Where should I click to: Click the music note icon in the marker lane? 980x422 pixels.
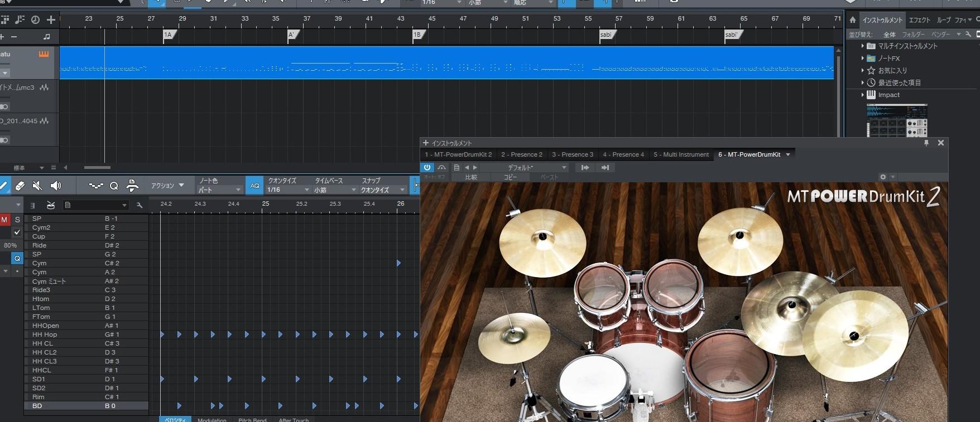(47, 37)
